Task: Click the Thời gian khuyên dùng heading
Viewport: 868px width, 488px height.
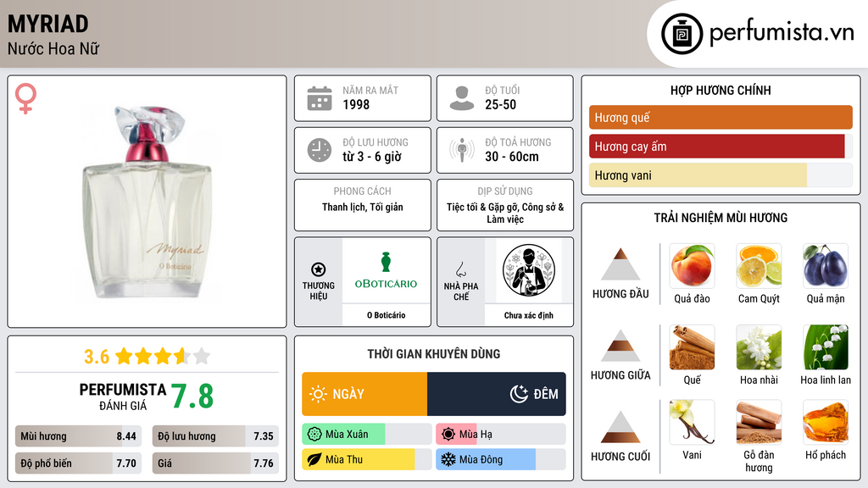Action: (434, 354)
